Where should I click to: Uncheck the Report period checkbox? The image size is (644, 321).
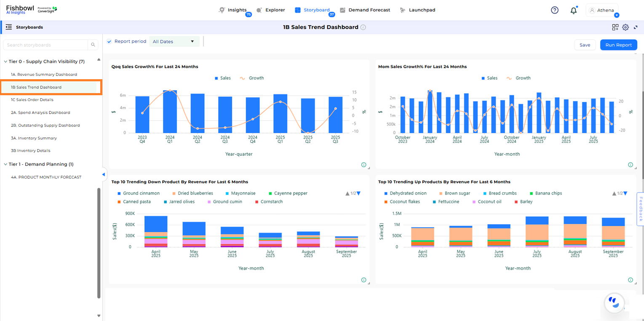(x=109, y=41)
